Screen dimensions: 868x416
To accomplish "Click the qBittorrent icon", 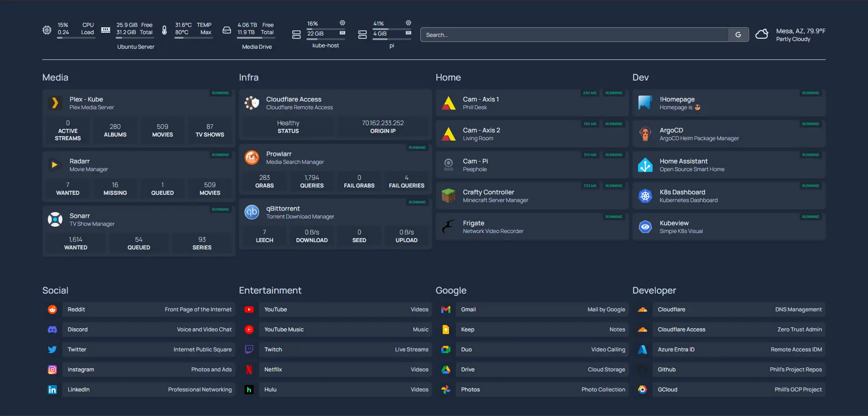I will (252, 212).
